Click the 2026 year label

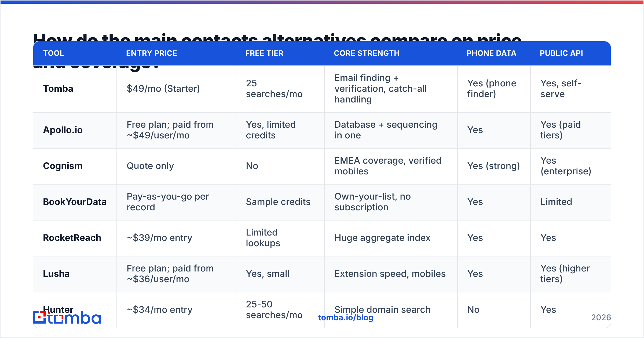click(601, 318)
